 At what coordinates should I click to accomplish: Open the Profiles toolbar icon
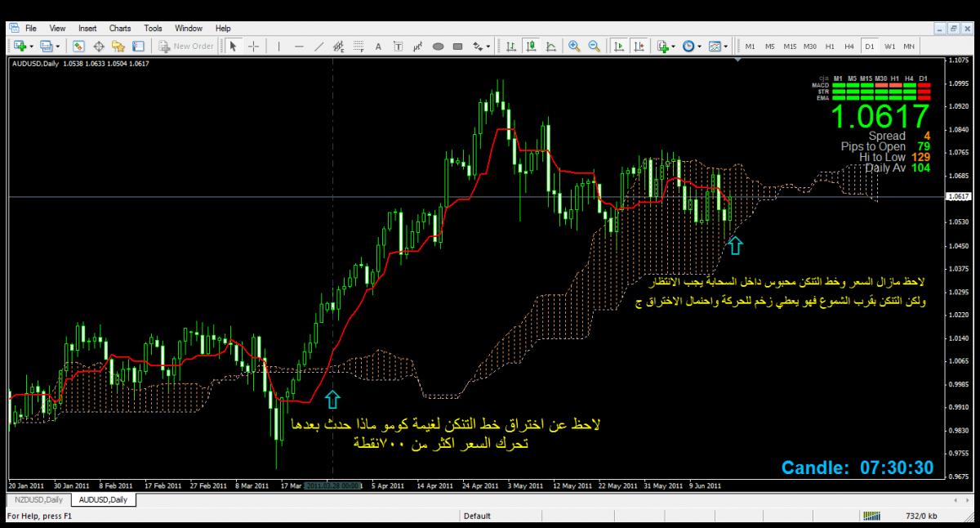[x=47, y=47]
